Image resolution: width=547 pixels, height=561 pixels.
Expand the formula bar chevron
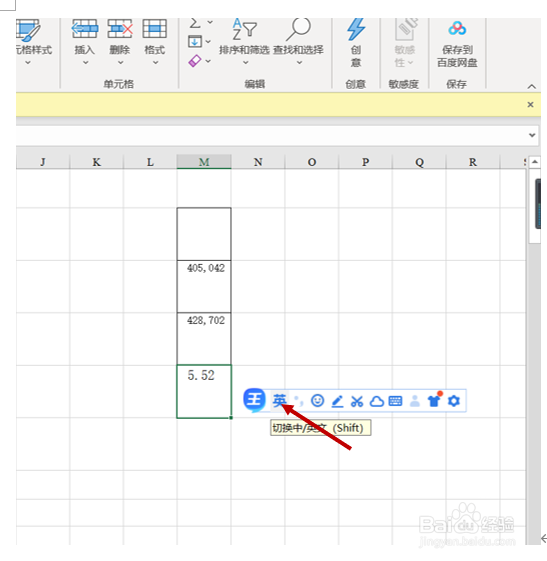coord(532,135)
